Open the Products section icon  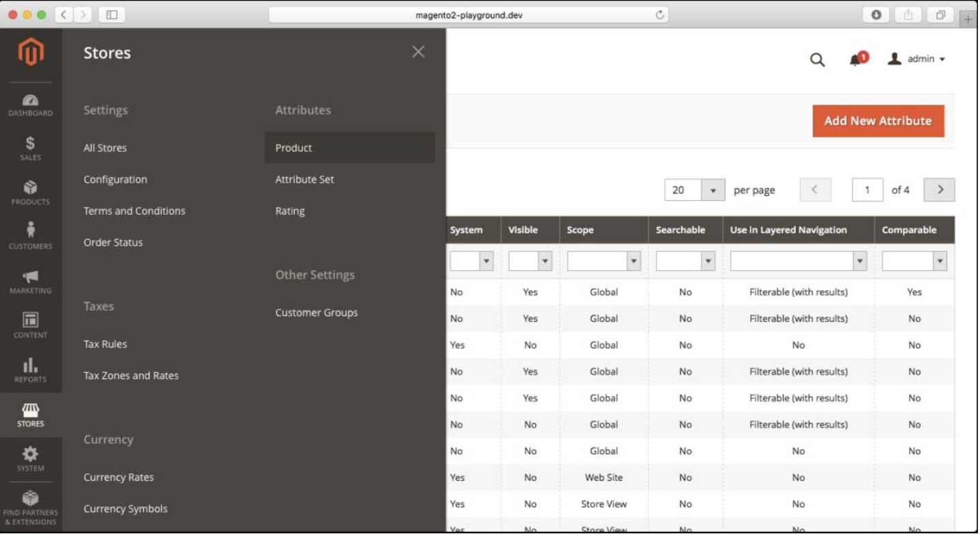coord(31,192)
